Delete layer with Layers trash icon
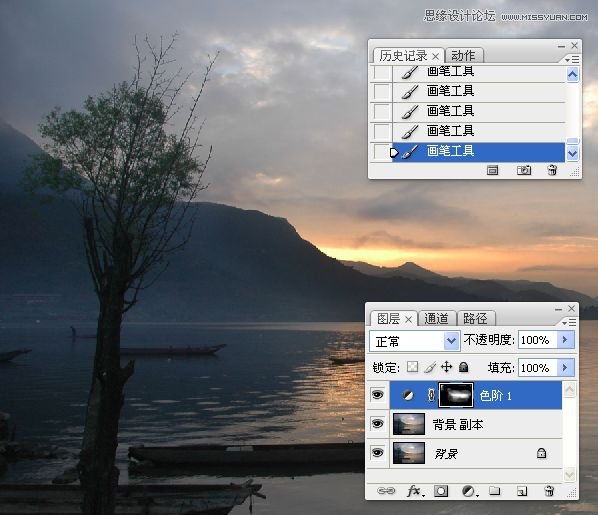The image size is (598, 515). tap(549, 491)
